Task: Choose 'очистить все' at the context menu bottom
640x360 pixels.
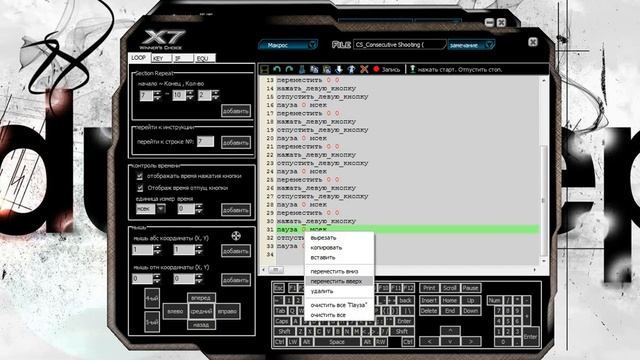Action: [x=339, y=315]
